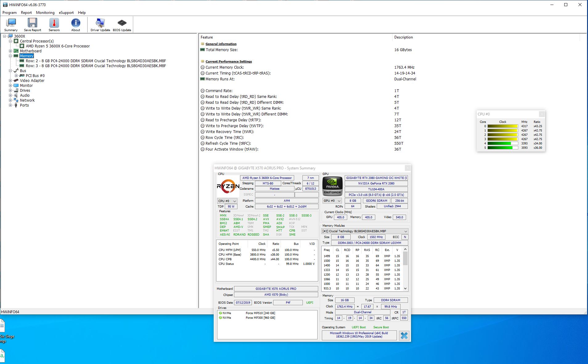The width and height of the screenshot is (588, 364).
Task: Select the Row: 3 memory module entry
Action: [96, 66]
